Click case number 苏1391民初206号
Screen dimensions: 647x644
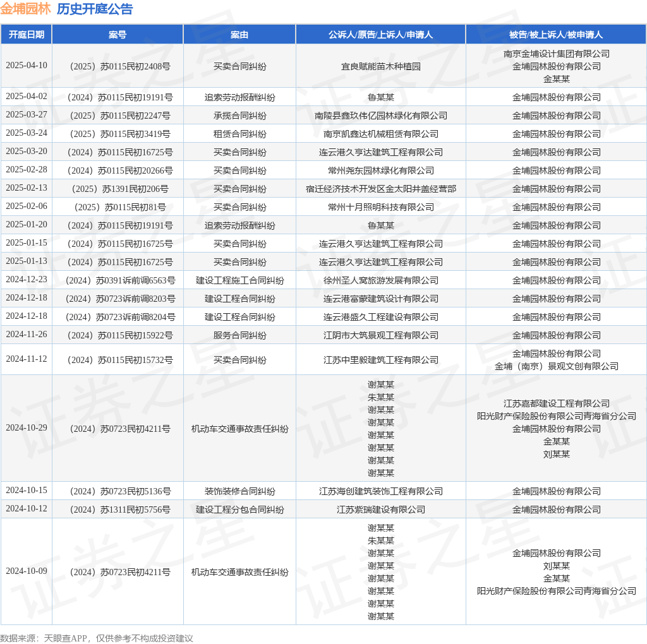pyautogui.click(x=120, y=189)
